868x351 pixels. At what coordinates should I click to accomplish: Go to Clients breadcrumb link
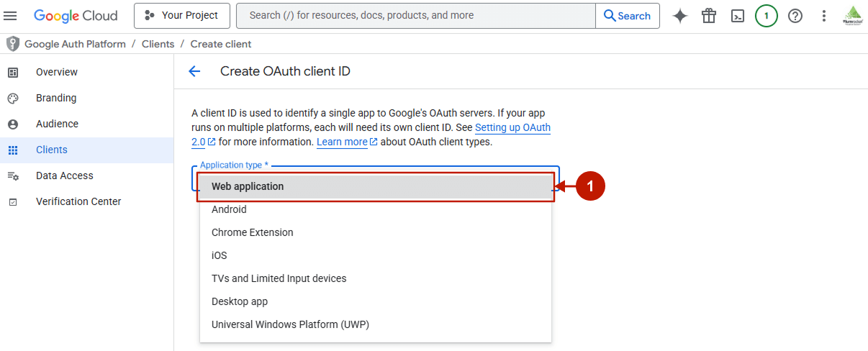158,44
